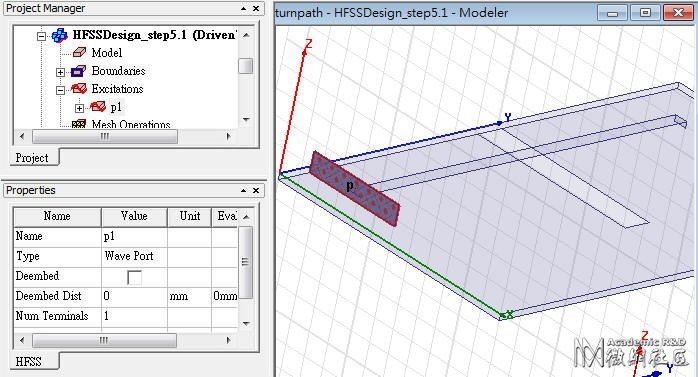This screenshot has width=698, height=377.
Task: Click the Deembed Dist value field
Action: pyautogui.click(x=134, y=296)
